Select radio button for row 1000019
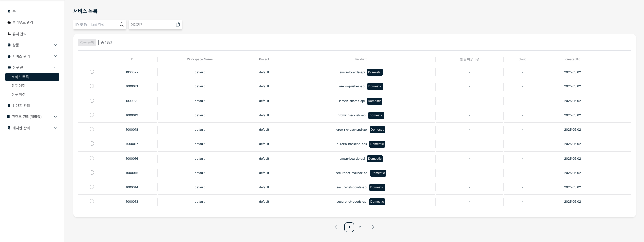Screen dimensions: 644x242 (x=92, y=115)
